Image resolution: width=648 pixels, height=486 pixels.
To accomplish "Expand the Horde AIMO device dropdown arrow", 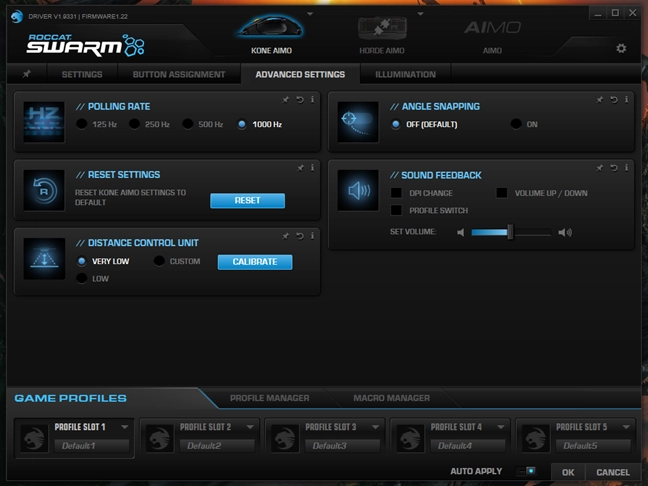I will click(420, 14).
